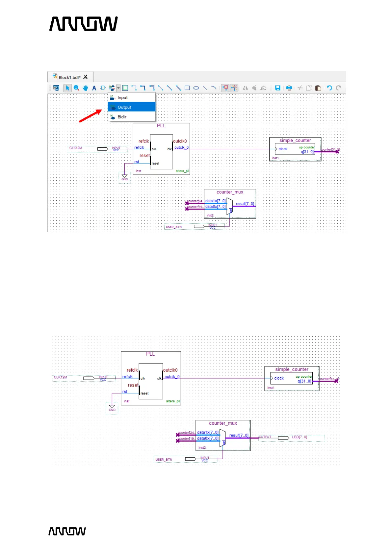Pick the Rectangle drawing tool
This screenshot has height=554, width=392.
pyautogui.click(x=187, y=88)
